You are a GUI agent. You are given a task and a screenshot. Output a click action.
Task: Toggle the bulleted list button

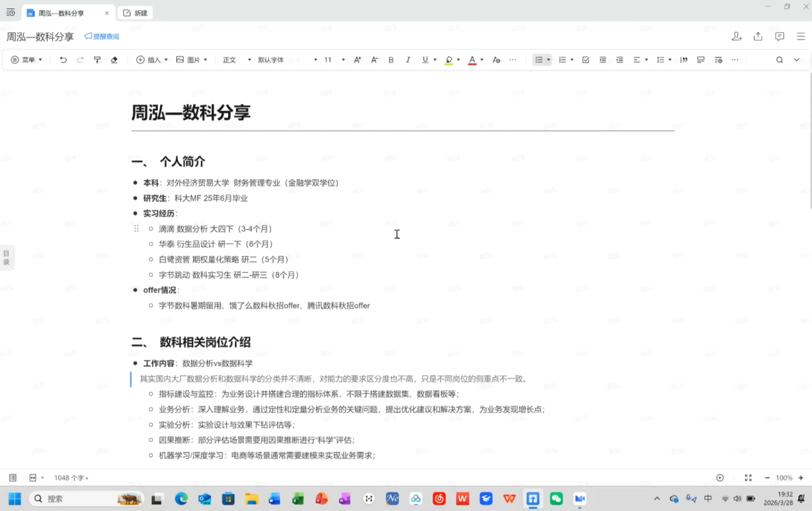click(539, 60)
